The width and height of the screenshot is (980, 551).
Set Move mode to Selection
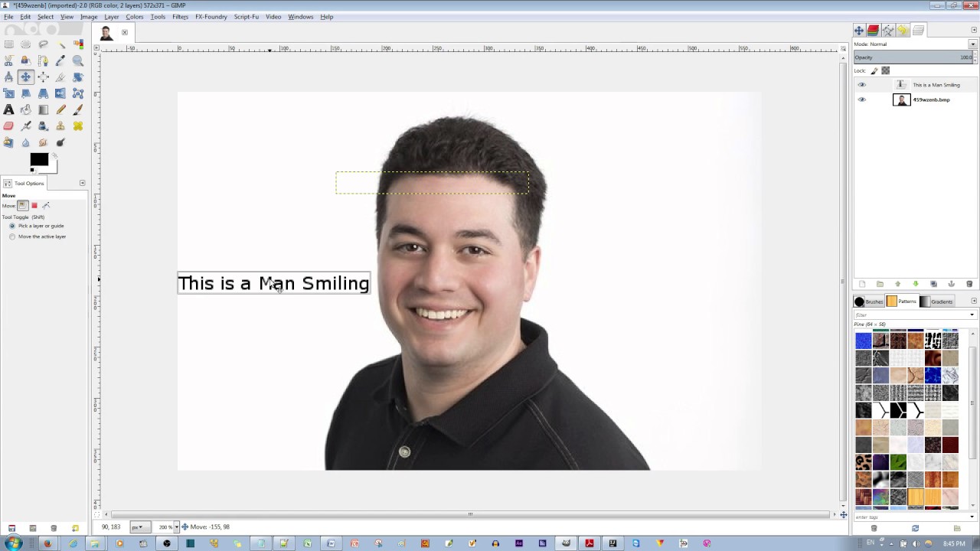(34, 205)
